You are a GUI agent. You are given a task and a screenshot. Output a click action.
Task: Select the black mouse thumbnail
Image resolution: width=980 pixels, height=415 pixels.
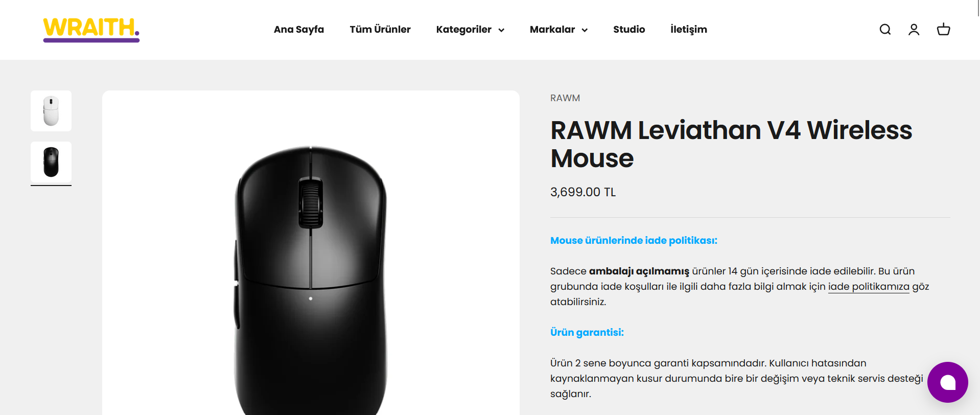click(51, 162)
